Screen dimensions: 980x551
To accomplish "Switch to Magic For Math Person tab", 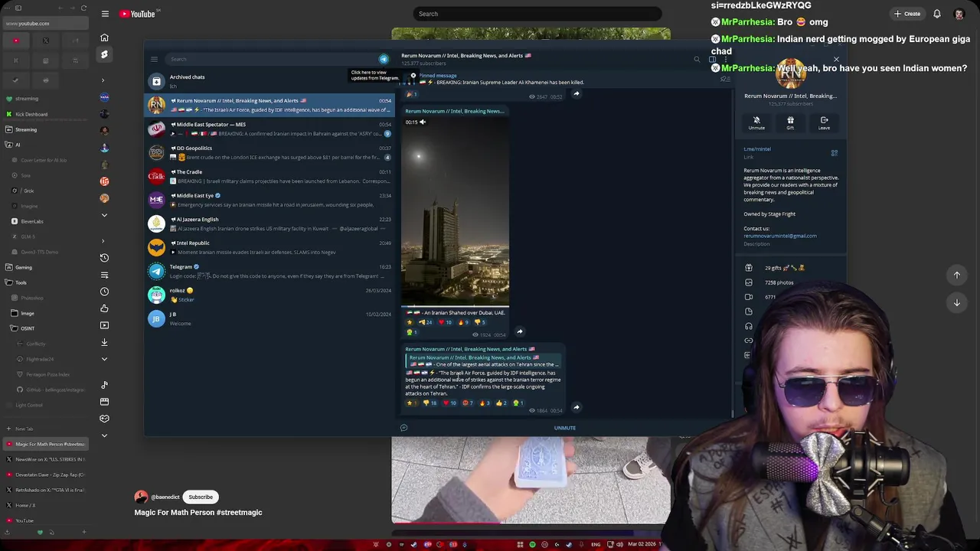I will point(44,444).
